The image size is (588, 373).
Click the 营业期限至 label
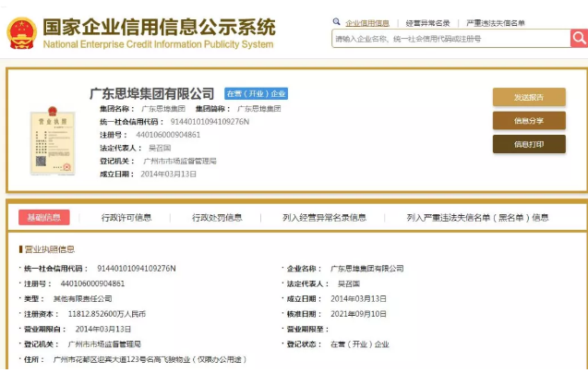(x=307, y=329)
